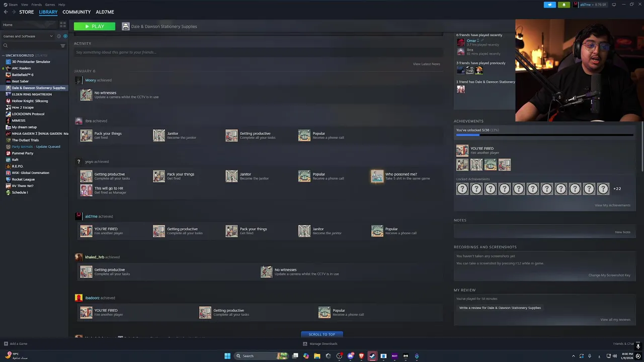Click Moory's No witnesses achievement icon
This screenshot has width=644, height=362.
point(86,95)
